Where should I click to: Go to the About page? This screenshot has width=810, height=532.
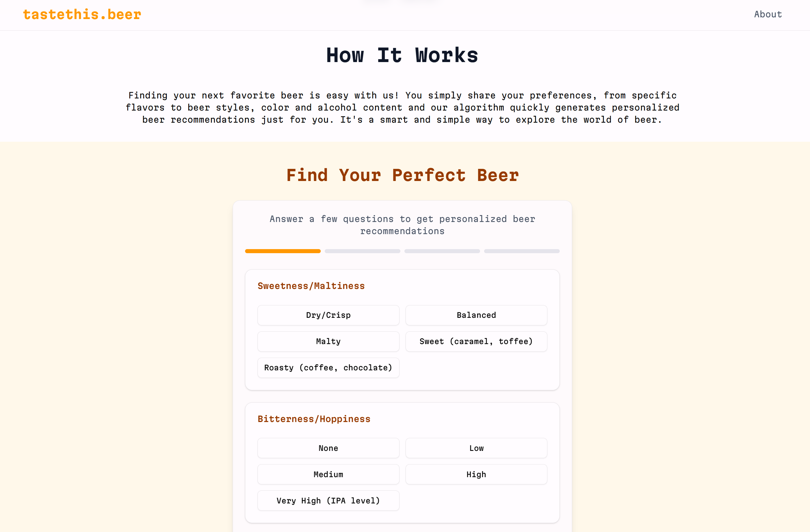(768, 14)
